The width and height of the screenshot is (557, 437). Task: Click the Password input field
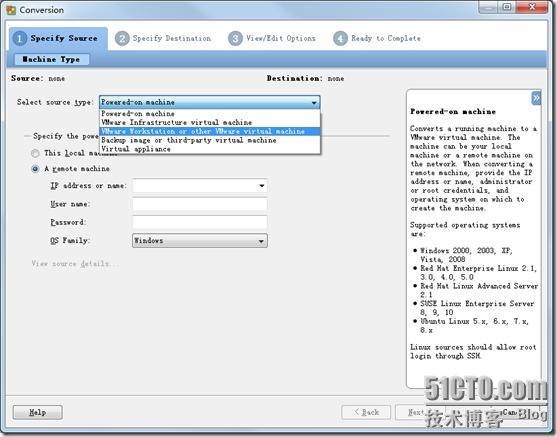pos(200,222)
